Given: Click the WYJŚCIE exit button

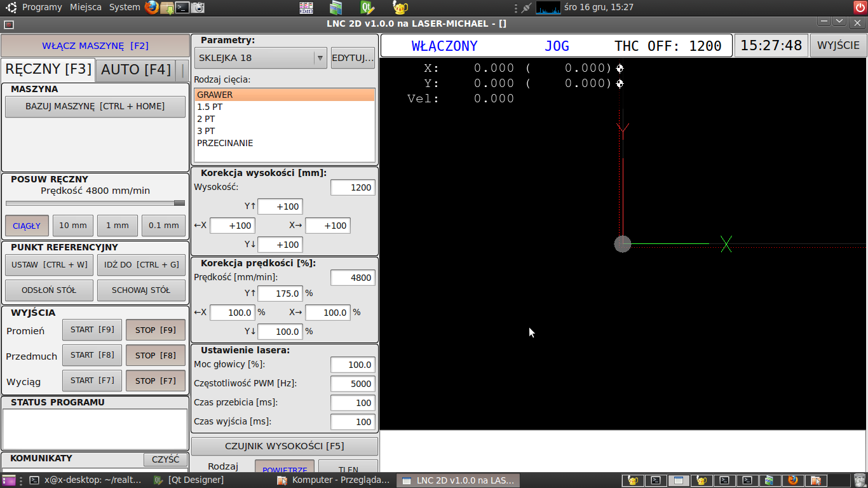Looking at the screenshot, I should point(838,46).
